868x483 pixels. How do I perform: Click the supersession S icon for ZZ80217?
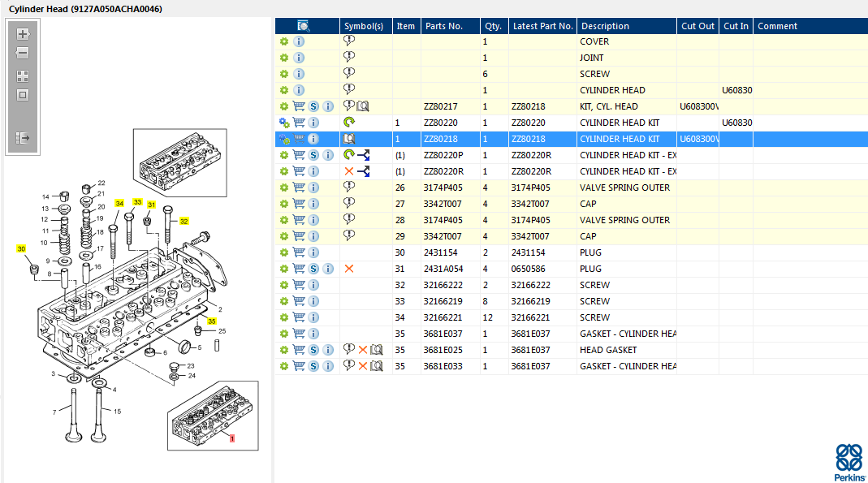tap(313, 106)
